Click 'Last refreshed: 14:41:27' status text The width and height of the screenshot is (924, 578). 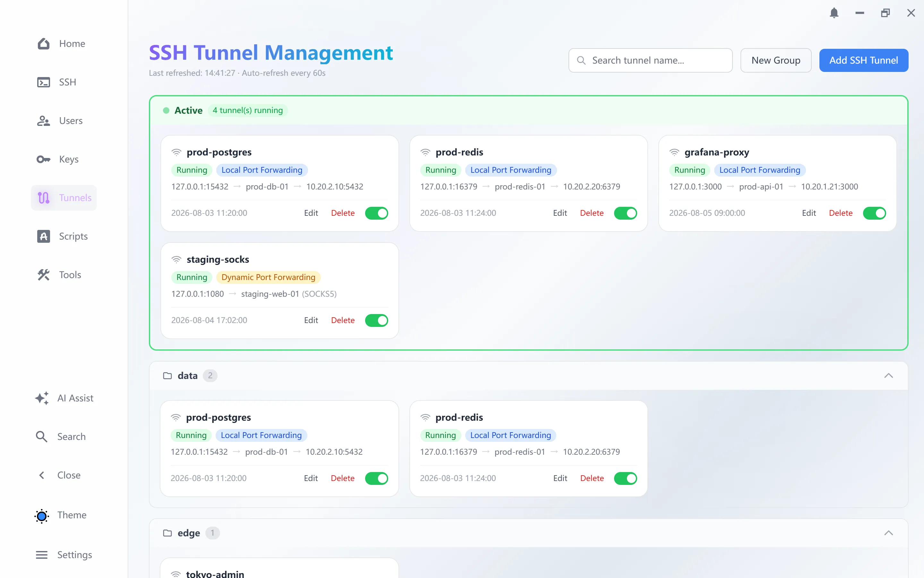tap(192, 73)
